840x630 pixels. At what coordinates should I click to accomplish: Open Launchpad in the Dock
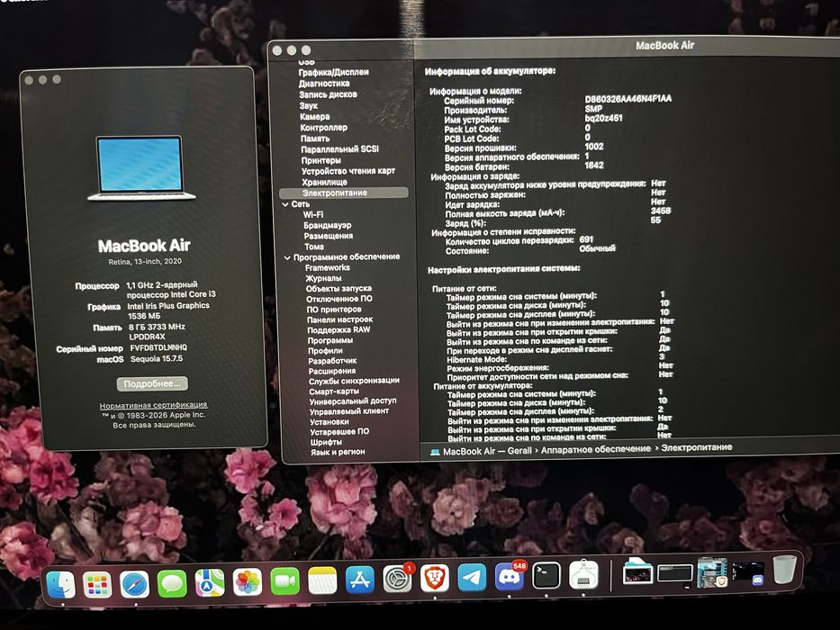click(97, 584)
